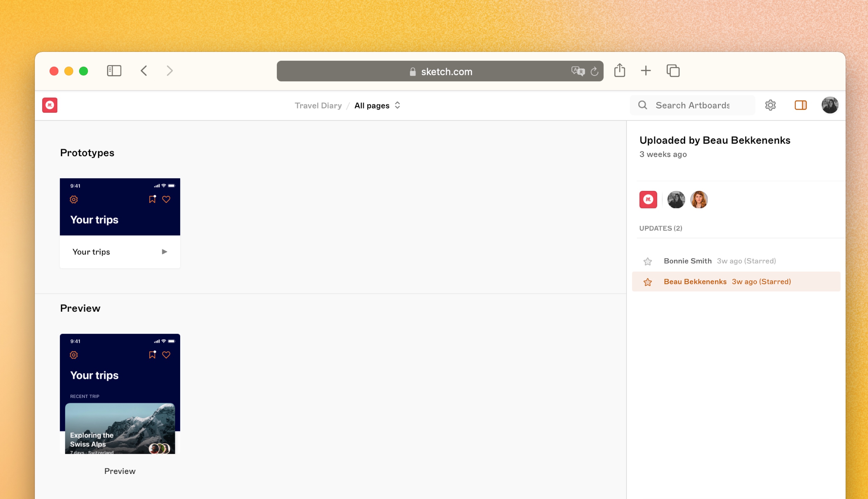This screenshot has height=499, width=868.
Task: Click the settings gear in Preview artboard
Action: point(74,355)
